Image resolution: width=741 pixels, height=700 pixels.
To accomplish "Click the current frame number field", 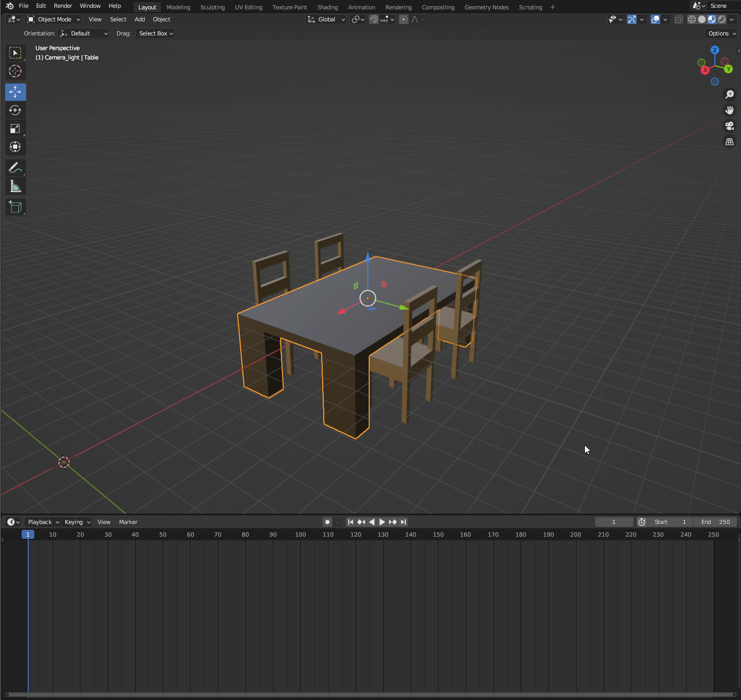I will click(614, 521).
